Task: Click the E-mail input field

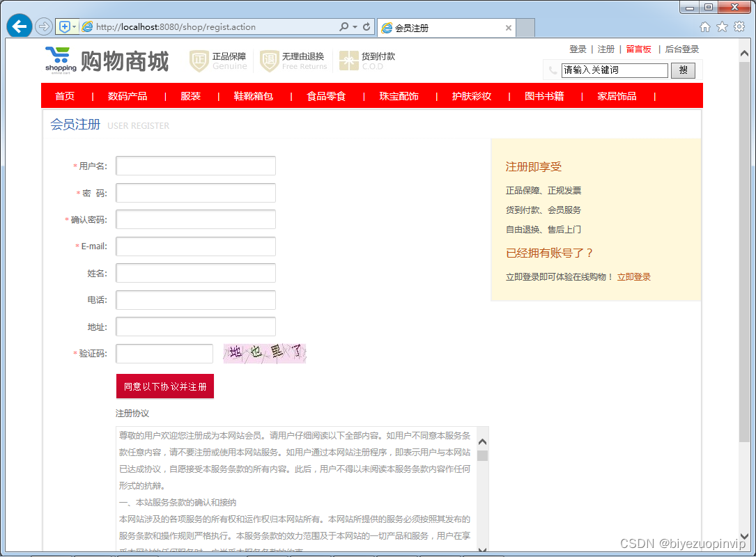Action: 196,246
